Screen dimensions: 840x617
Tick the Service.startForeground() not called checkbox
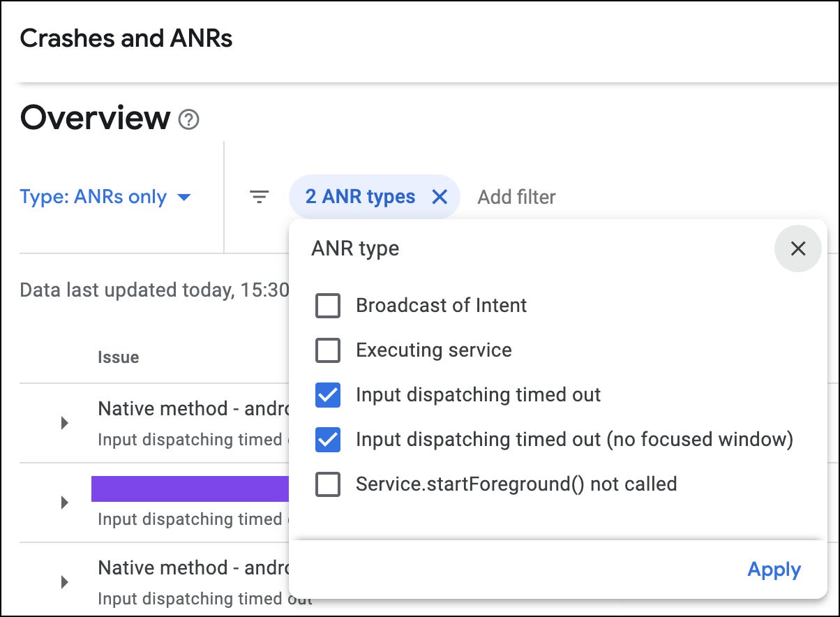tap(328, 484)
